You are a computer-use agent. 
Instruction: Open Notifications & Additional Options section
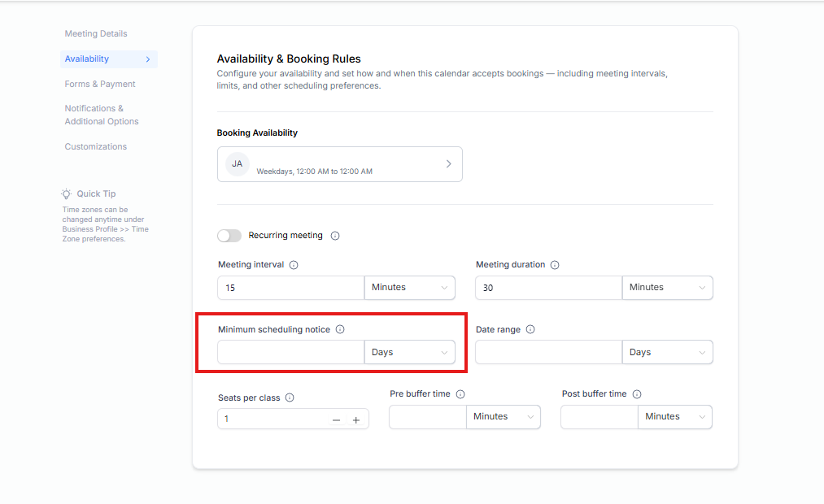[102, 115]
